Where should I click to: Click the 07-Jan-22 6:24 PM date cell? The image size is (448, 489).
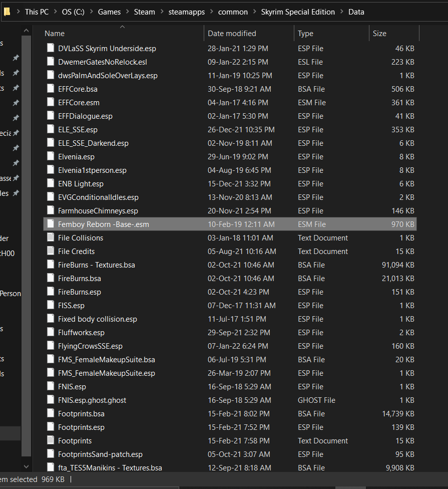pyautogui.click(x=238, y=346)
